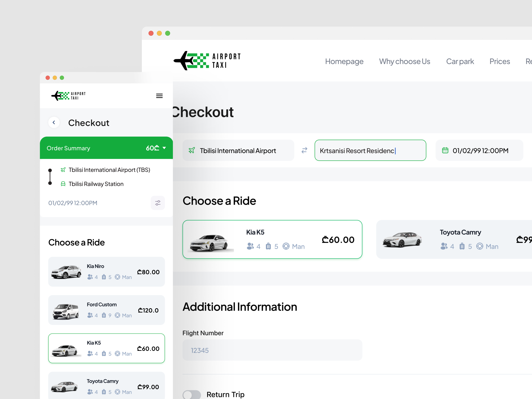Click plane icon beside Tbilisi International Airport (TBS)
532x399 pixels.
point(63,170)
